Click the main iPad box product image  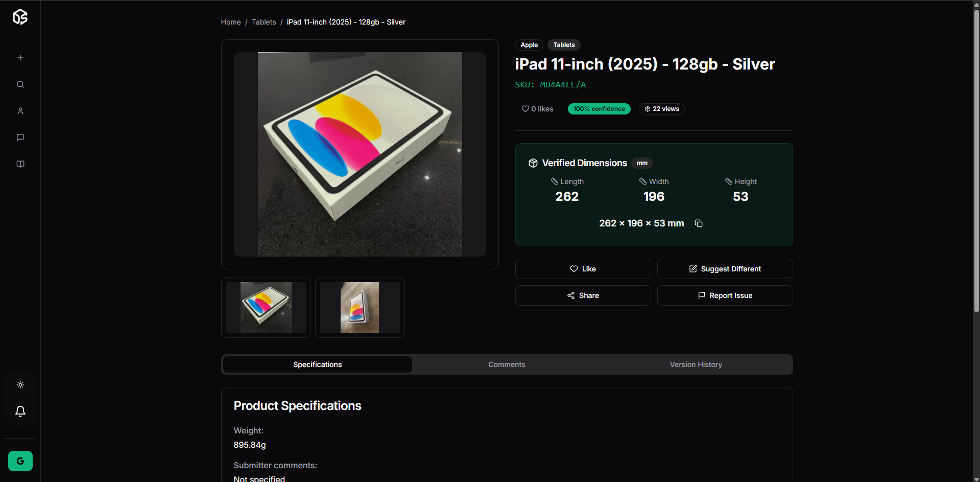(360, 154)
